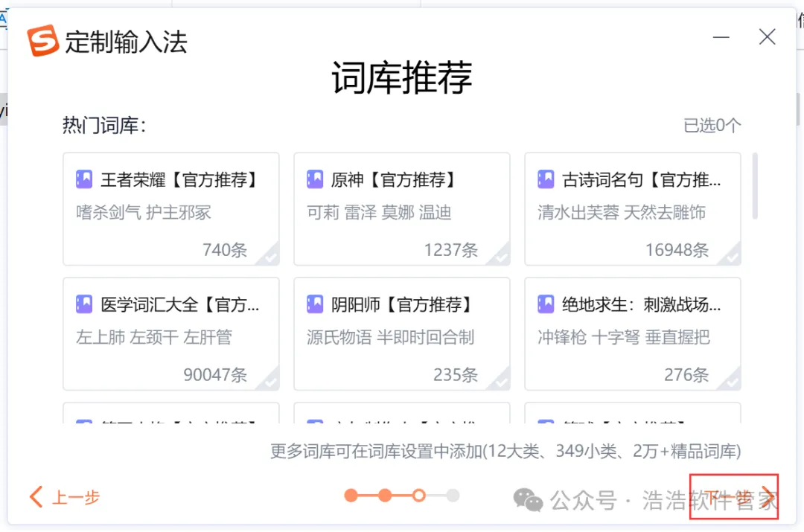The height and width of the screenshot is (532, 804).
Task: Click the 原神【官方推荐】 title
Action: [x=395, y=179]
